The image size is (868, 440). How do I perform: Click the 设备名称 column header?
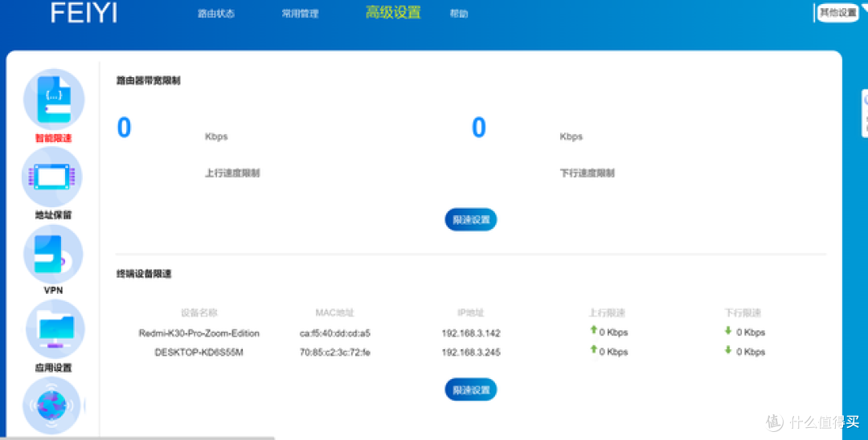(199, 313)
